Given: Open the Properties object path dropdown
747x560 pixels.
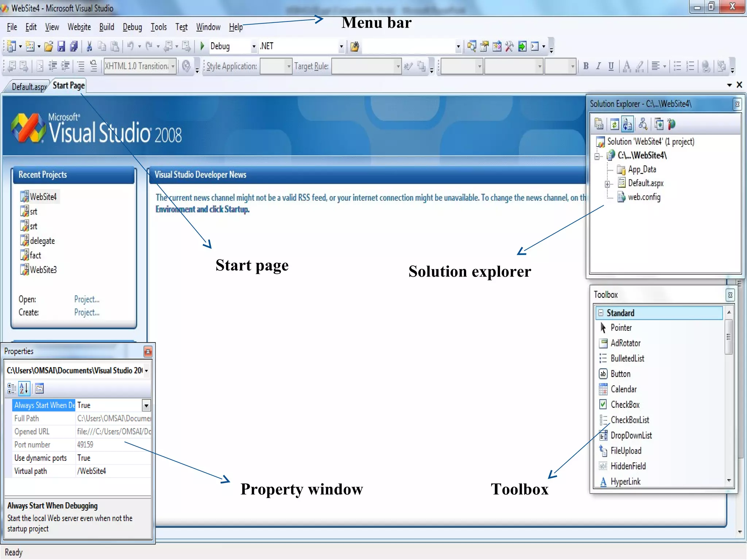Looking at the screenshot, I should click(x=147, y=371).
